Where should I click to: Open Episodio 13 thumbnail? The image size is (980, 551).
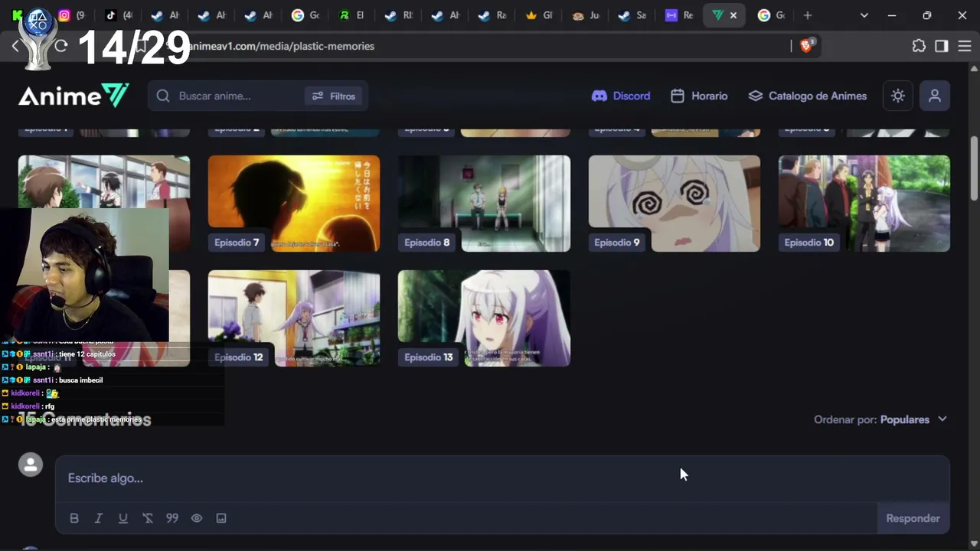(484, 318)
